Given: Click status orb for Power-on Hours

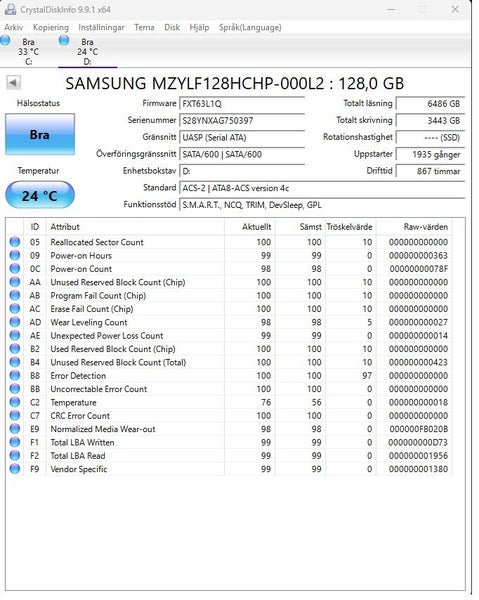Looking at the screenshot, I should tap(15, 255).
